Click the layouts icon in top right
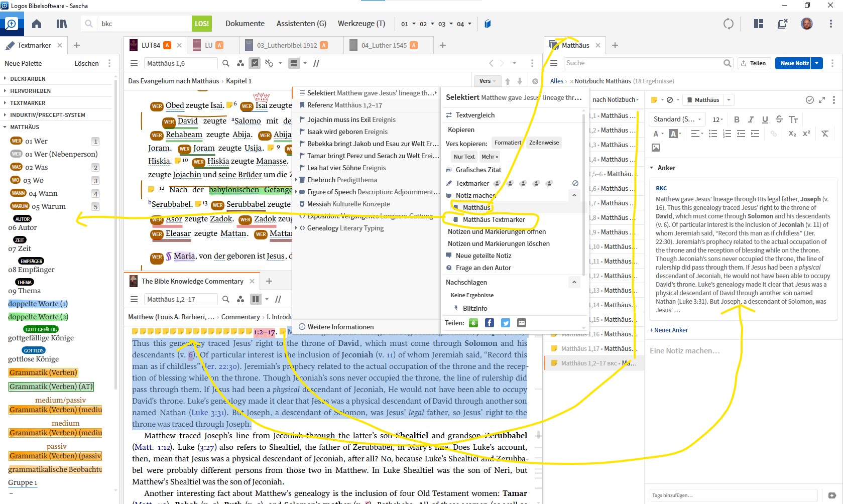 tap(758, 24)
